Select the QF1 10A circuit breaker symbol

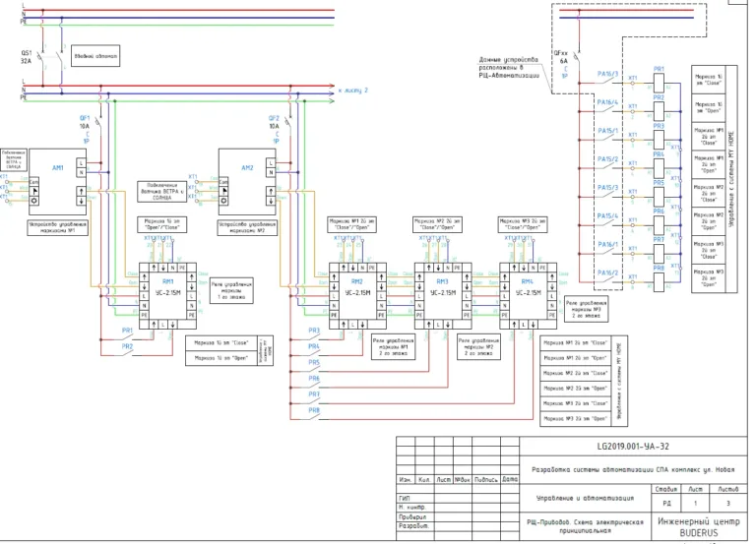[99, 120]
